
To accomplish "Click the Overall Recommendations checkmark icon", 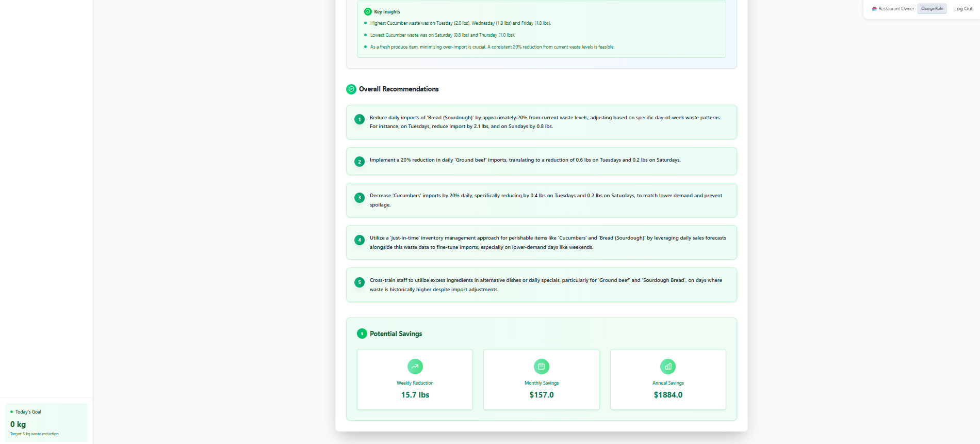I will pyautogui.click(x=351, y=89).
